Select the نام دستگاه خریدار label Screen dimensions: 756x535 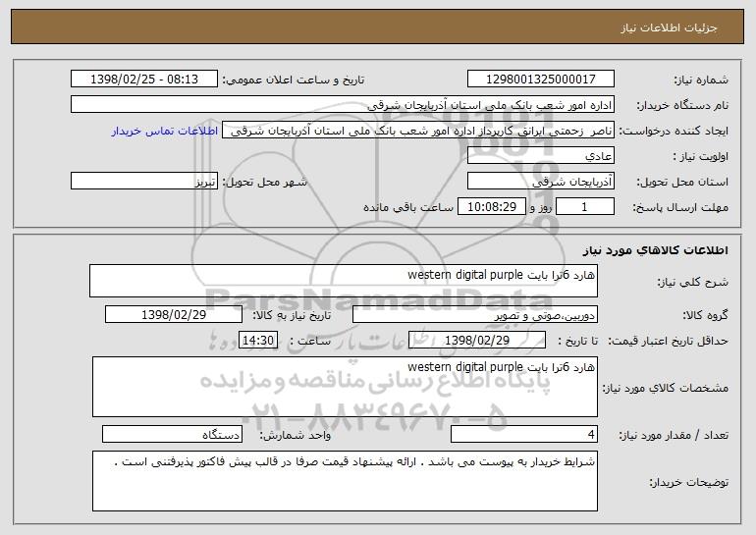pos(682,105)
